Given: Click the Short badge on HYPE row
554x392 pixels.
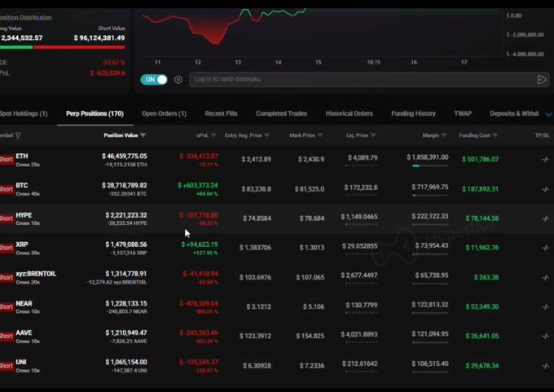Looking at the screenshot, I should (x=7, y=218).
